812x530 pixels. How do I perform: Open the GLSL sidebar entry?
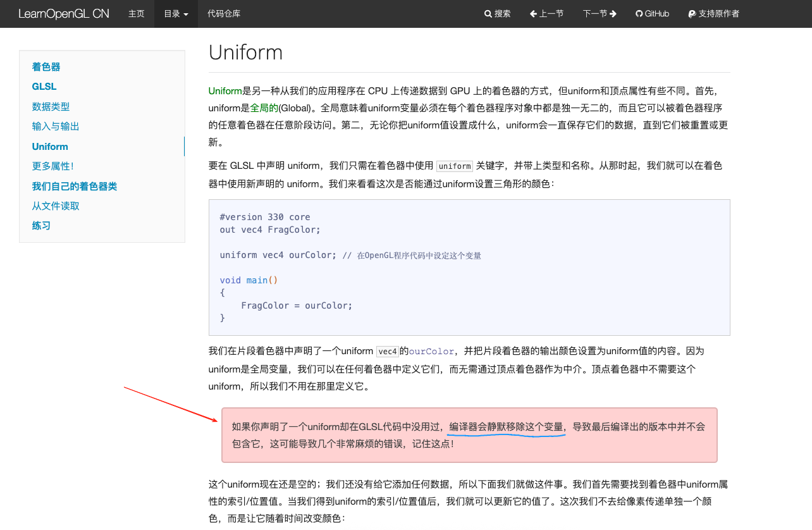[44, 87]
